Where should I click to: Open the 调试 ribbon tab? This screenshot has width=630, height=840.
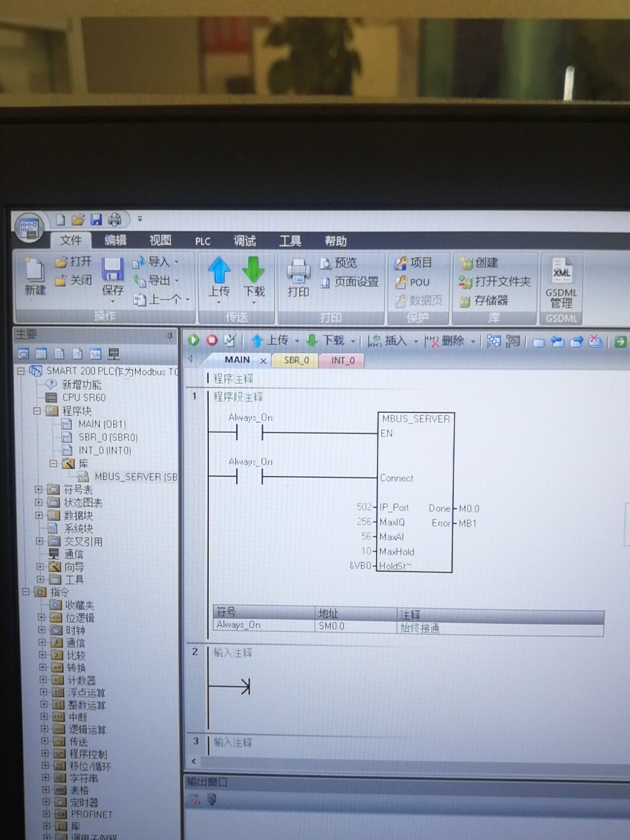[x=245, y=241]
